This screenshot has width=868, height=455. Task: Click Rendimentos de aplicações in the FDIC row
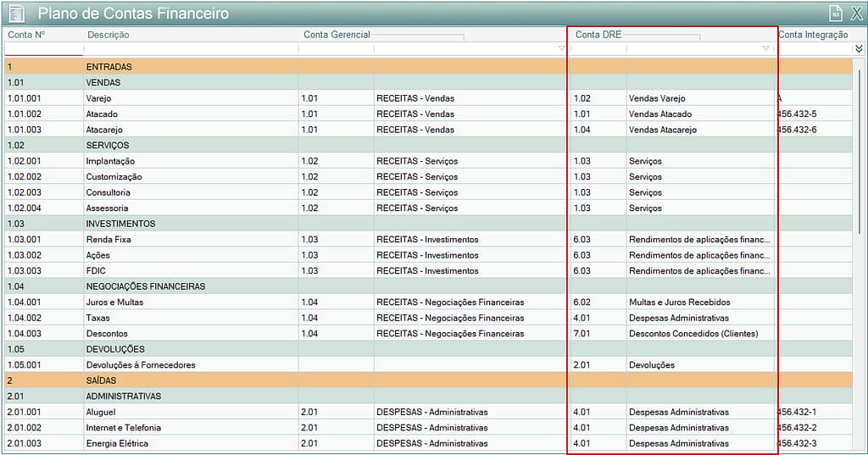click(x=699, y=270)
